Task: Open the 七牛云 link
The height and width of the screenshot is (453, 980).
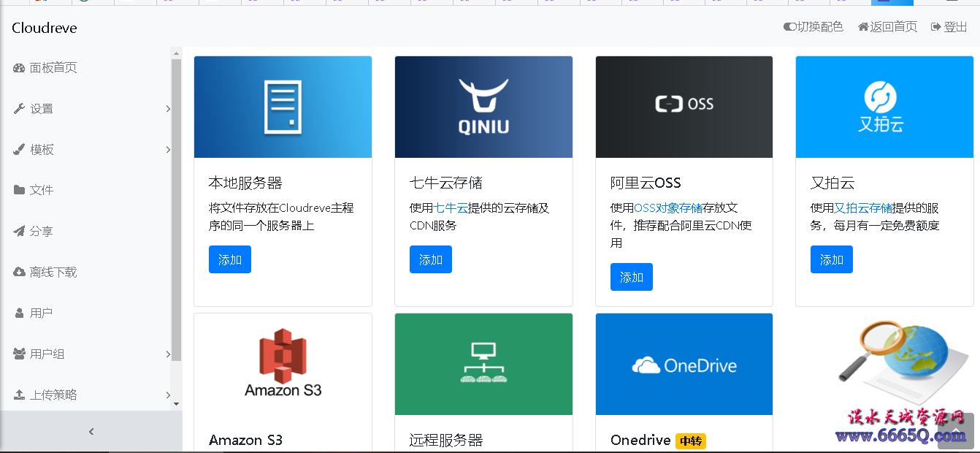Action: coord(451,208)
